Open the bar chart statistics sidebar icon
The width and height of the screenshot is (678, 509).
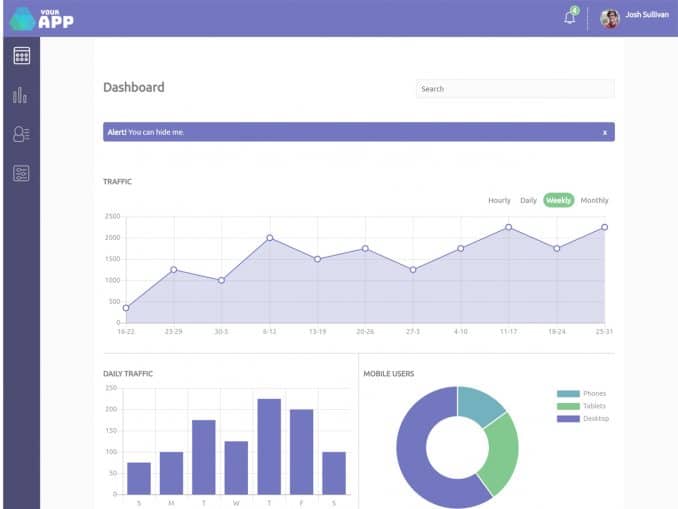point(20,95)
